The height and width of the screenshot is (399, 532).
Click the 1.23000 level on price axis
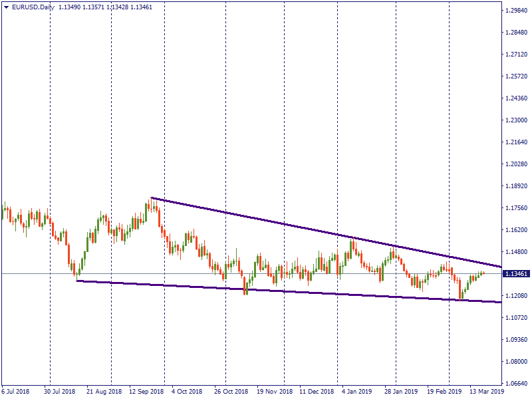click(x=516, y=120)
